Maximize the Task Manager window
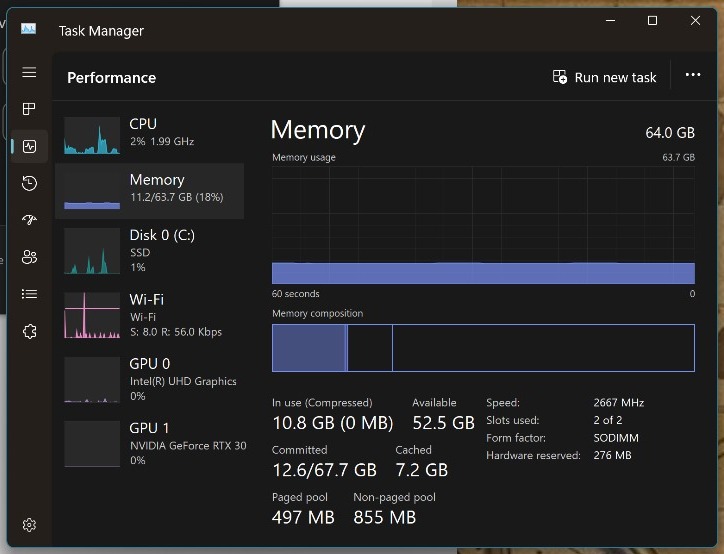Screen dimensions: 724x554 pos(652,21)
